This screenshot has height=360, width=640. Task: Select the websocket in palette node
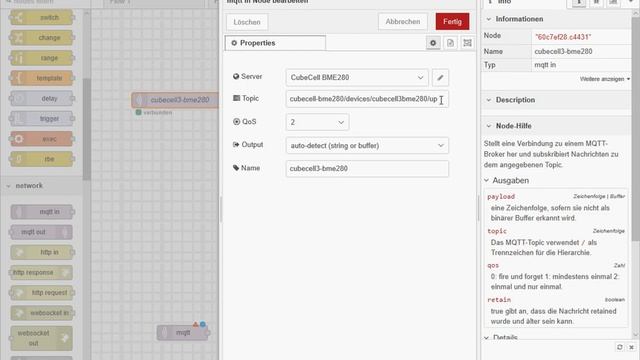pyautogui.click(x=42, y=313)
